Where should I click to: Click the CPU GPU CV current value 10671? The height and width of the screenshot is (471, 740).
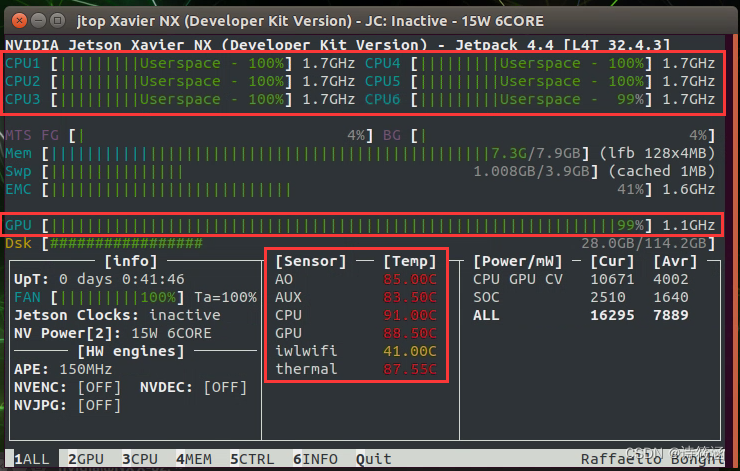click(612, 279)
